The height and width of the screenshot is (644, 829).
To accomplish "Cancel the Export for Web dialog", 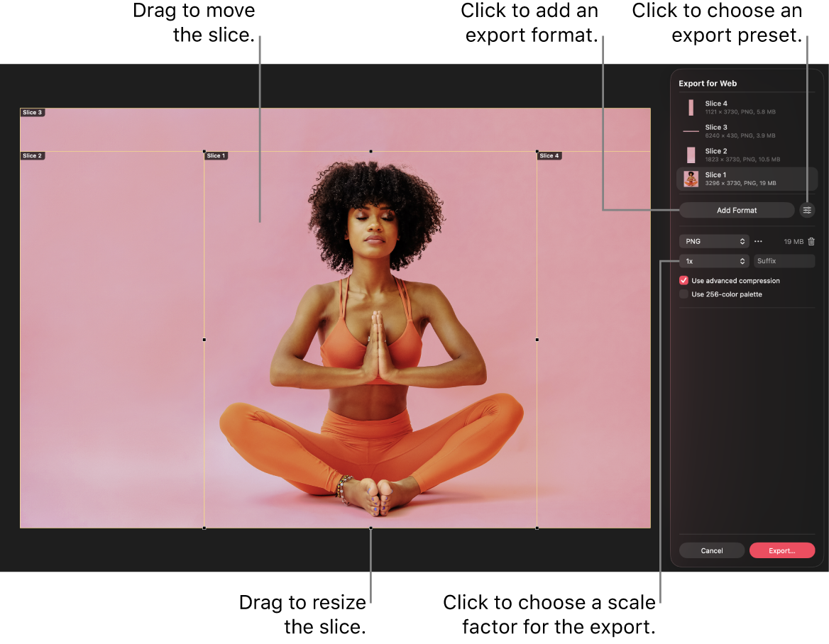I will tap(711, 550).
